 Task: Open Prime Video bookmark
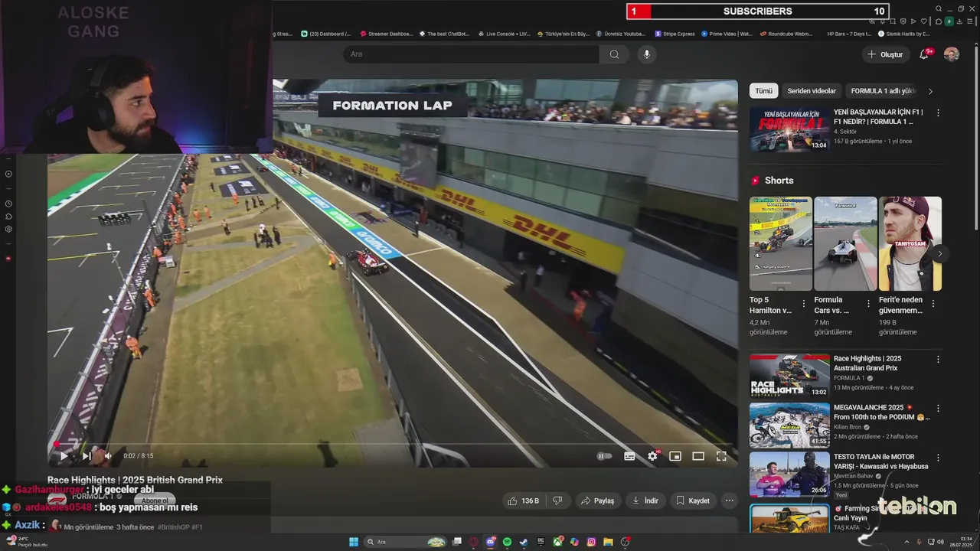(x=727, y=34)
